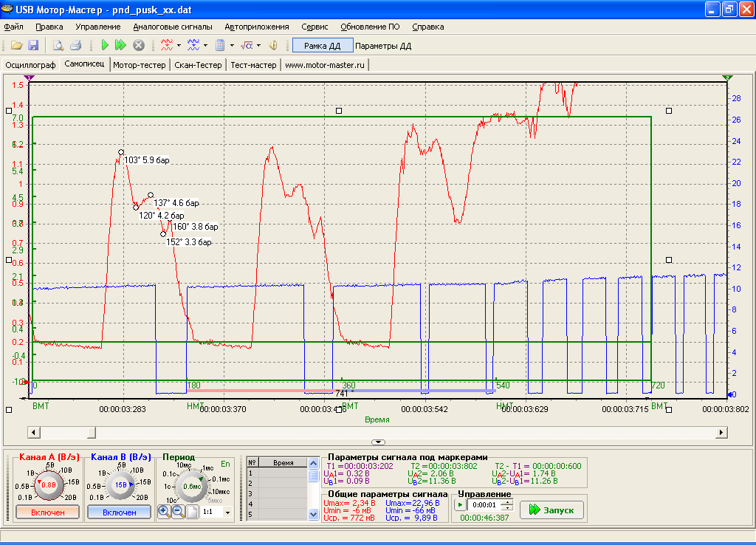This screenshot has height=545, width=756.
Task: Toggle Канал A Включен button
Action: click(48, 513)
